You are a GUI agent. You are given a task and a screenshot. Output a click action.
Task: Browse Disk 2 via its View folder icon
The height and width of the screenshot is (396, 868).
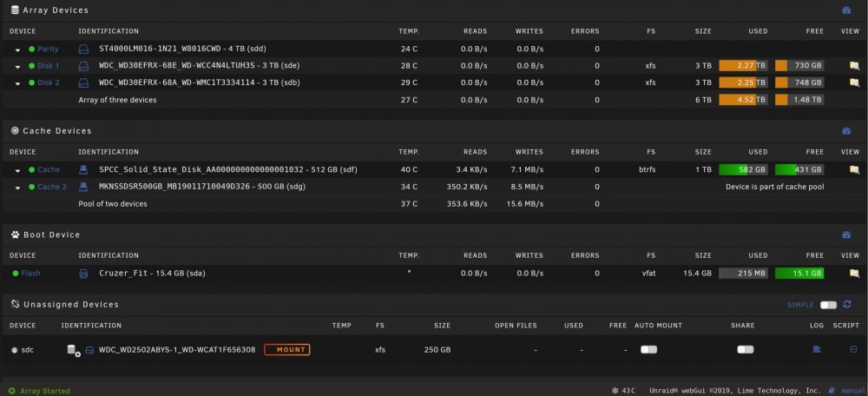854,83
